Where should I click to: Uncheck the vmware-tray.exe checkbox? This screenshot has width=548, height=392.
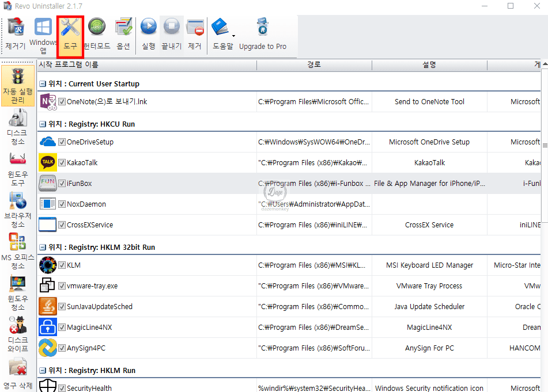pos(62,286)
